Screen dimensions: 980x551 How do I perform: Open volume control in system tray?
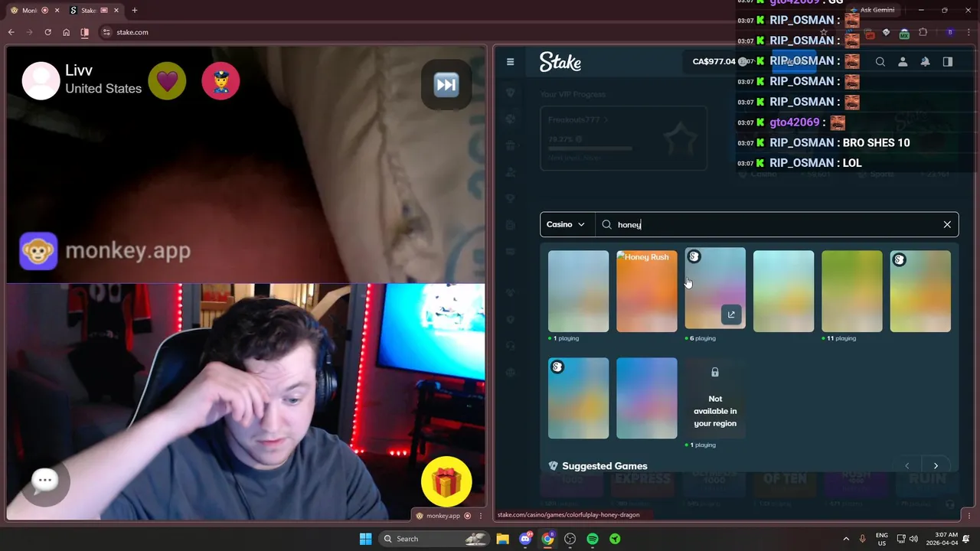click(913, 539)
